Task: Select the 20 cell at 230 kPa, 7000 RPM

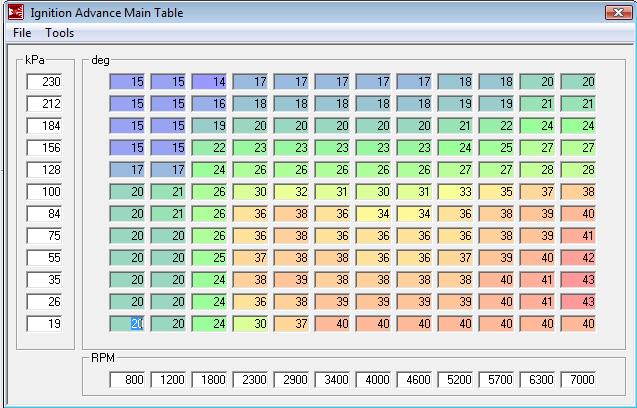Action: (x=578, y=82)
